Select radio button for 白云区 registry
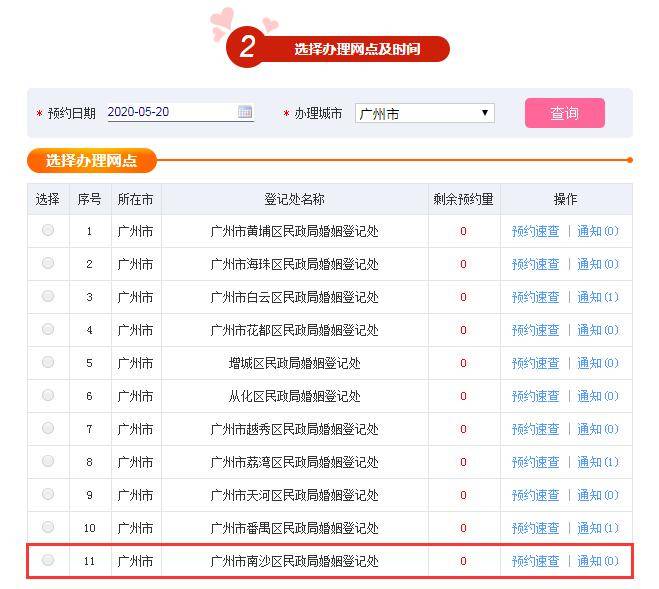This screenshot has height=589, width=659. coord(48,296)
